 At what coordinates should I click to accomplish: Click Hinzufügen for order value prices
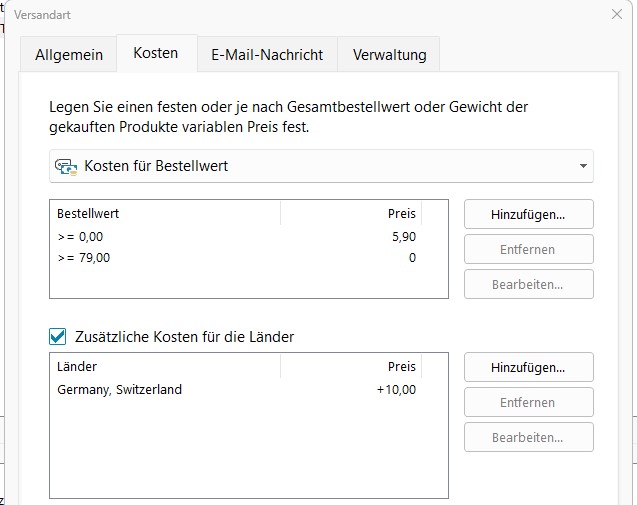(x=528, y=214)
